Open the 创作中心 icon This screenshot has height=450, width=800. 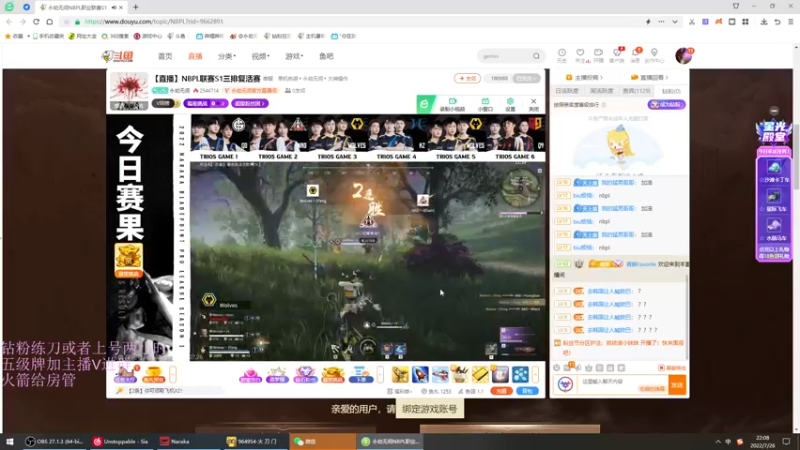tap(654, 56)
